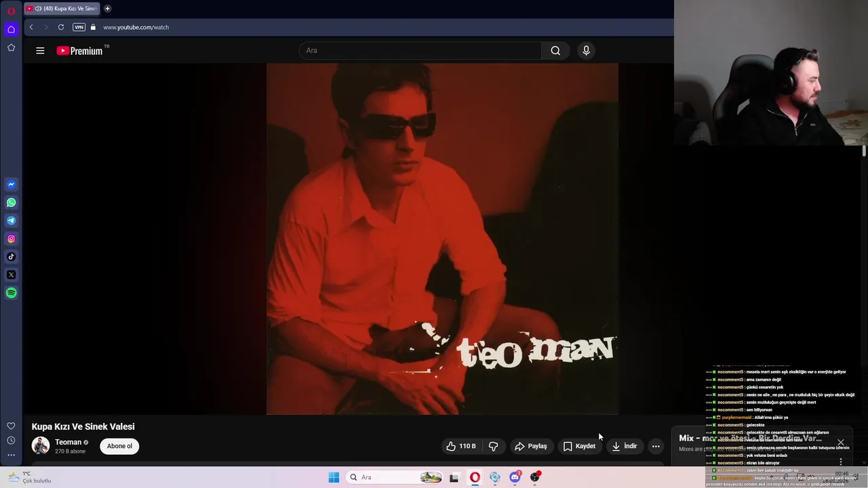The image size is (868, 488).
Task: Open the Teoman channel name link
Action: [x=68, y=442]
